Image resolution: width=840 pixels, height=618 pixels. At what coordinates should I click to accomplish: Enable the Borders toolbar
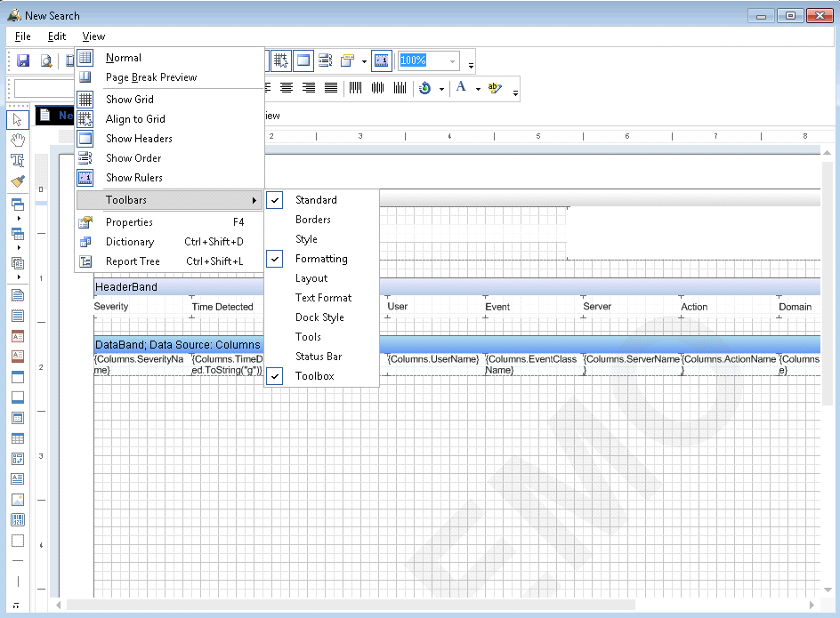[x=322, y=220]
